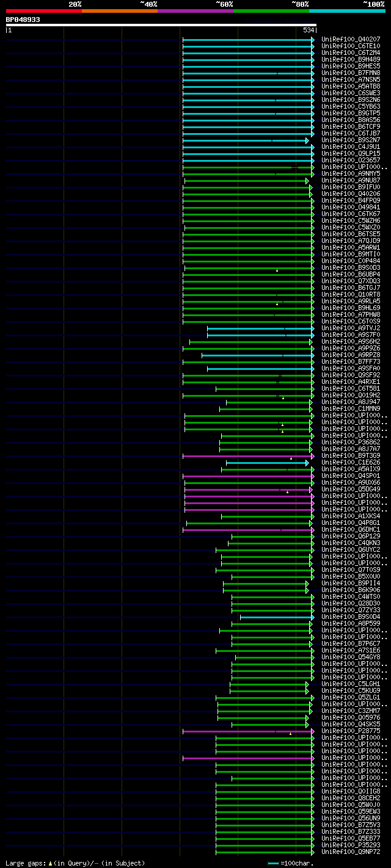Select hit label UniRef100_B7FMN8
The image size is (391, 868).
(x=351, y=73)
